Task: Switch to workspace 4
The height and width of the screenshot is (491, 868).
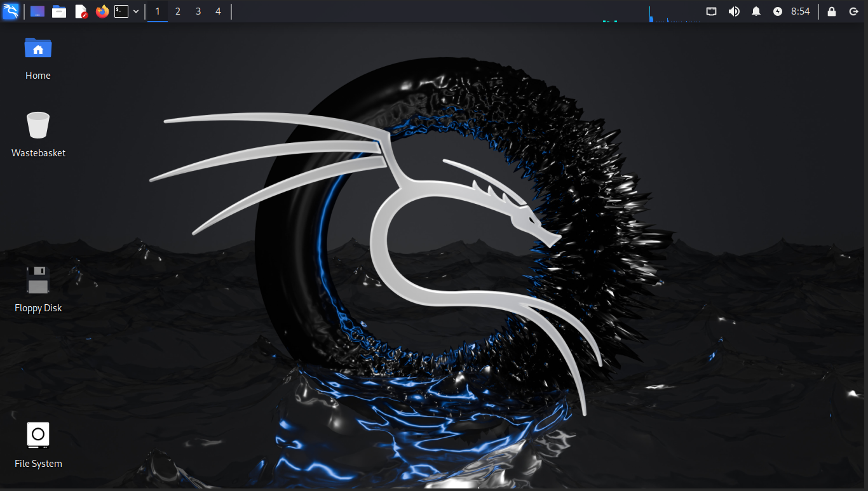Action: pos(218,11)
